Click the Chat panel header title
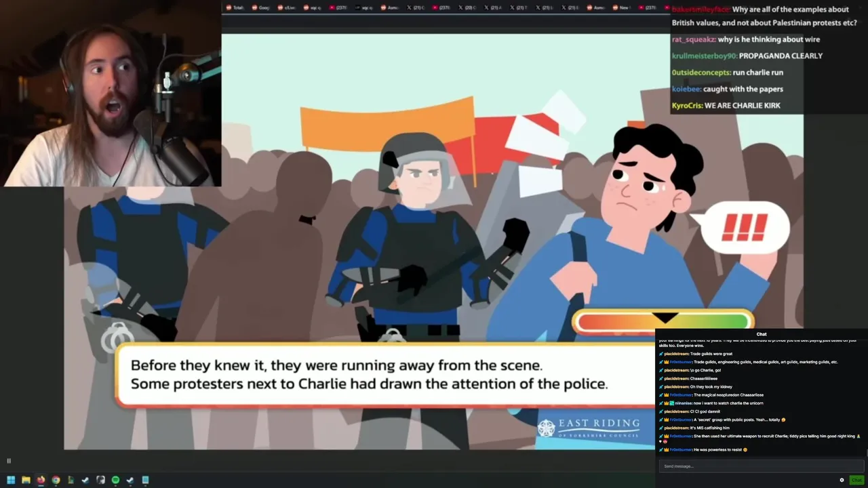868x488 pixels. coord(762,334)
